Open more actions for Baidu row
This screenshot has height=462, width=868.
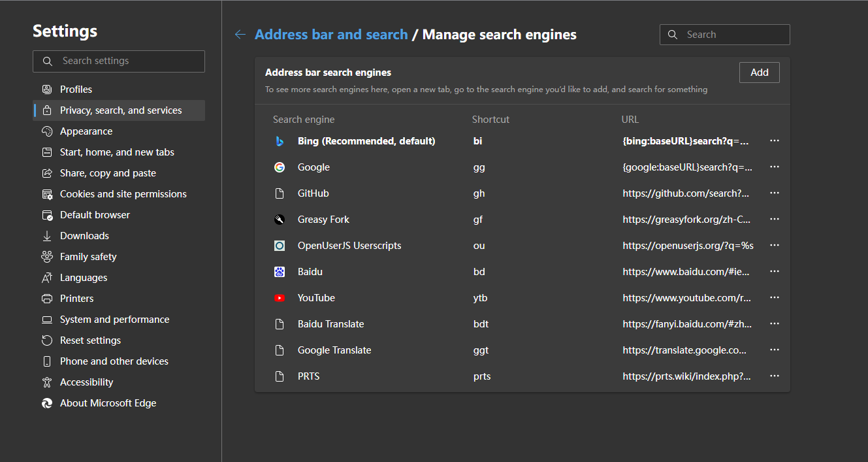775,272
